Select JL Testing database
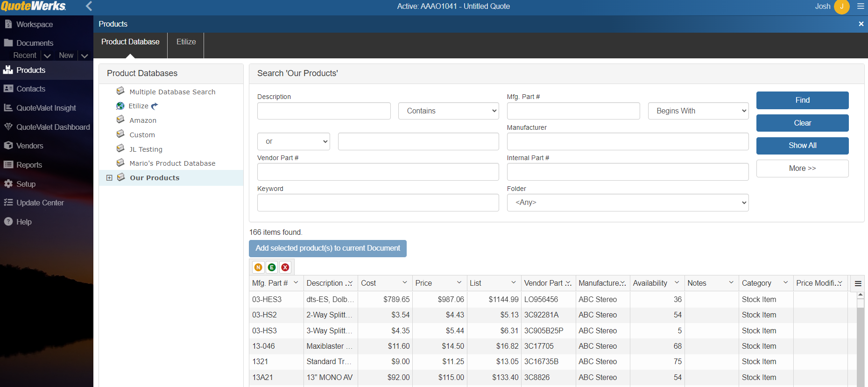This screenshot has height=387, width=868. (146, 149)
